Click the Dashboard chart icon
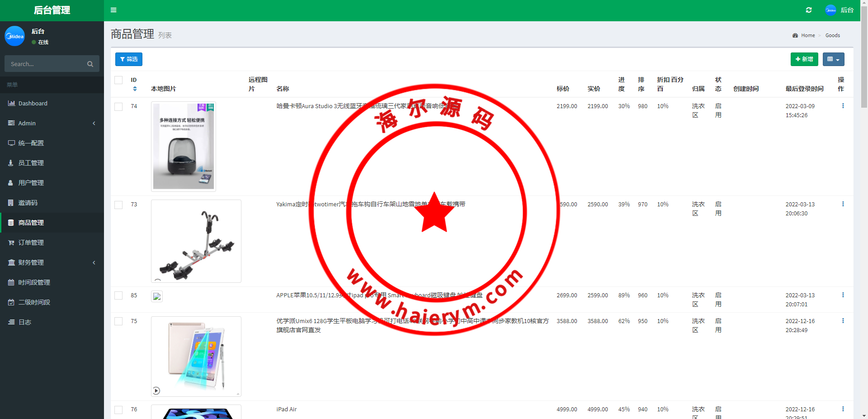868x419 pixels. coord(11,103)
